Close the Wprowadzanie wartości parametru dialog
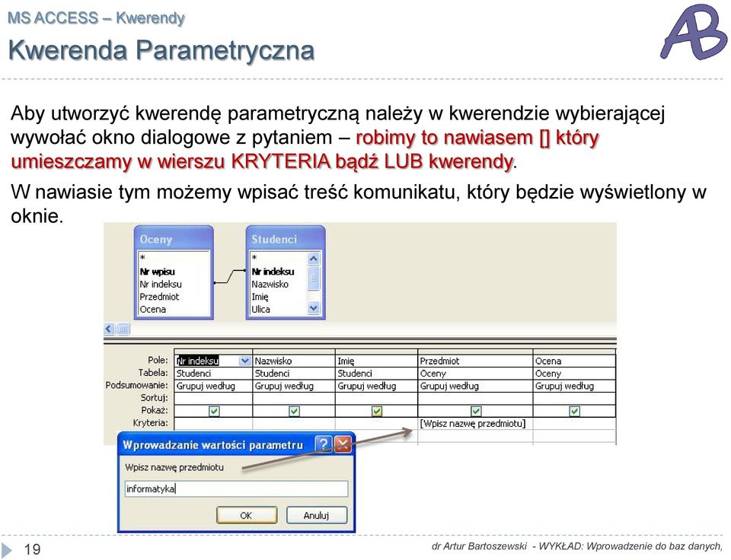 coord(343,444)
